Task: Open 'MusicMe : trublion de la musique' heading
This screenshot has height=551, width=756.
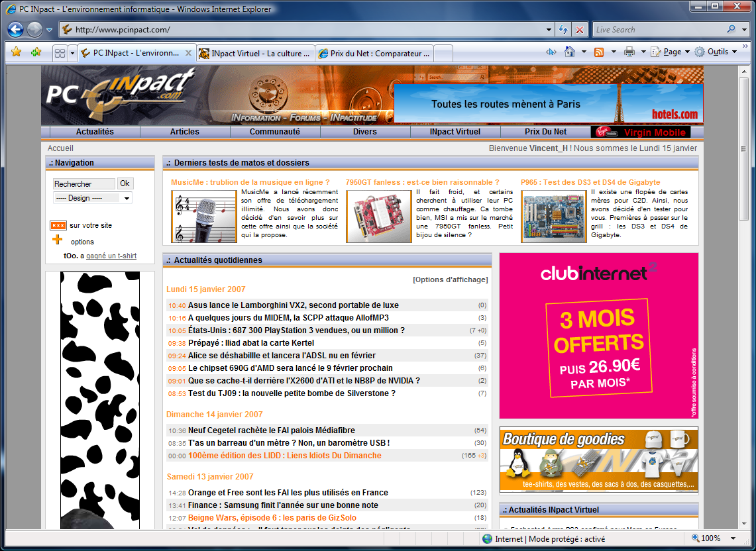Action: 250,182
